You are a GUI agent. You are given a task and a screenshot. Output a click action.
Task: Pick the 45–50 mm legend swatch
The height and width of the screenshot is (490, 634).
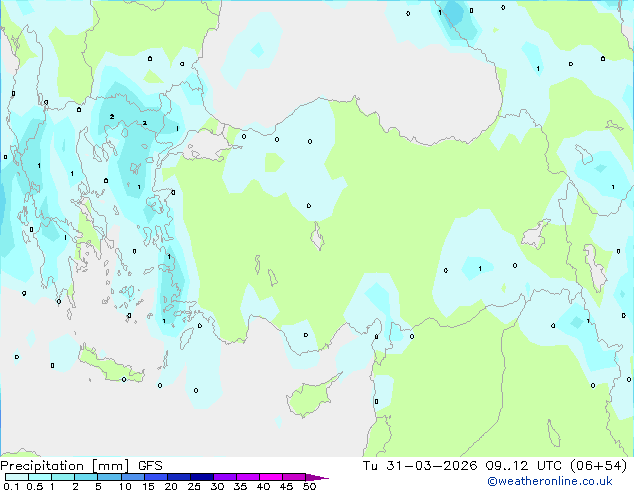pyautogui.click(x=294, y=477)
